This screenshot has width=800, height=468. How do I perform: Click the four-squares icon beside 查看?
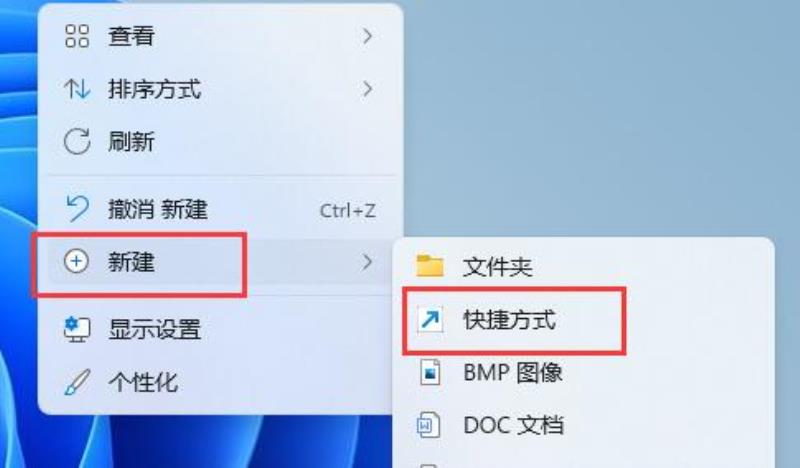[77, 36]
